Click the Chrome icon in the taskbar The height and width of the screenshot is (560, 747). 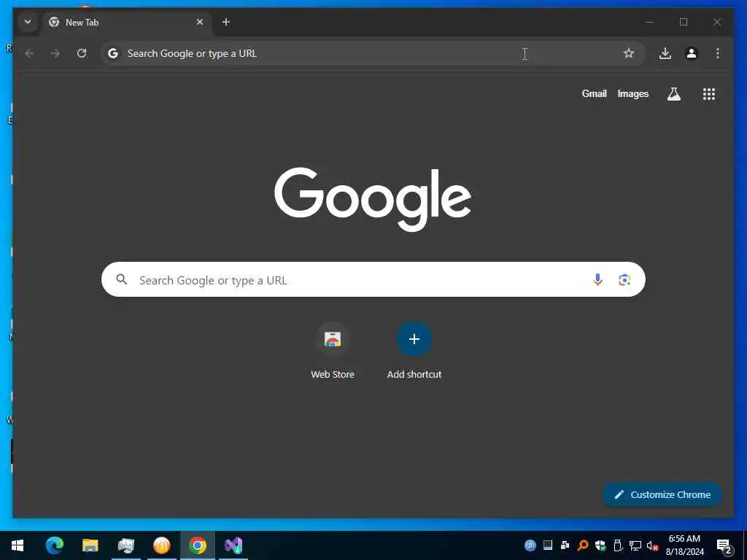click(x=197, y=545)
